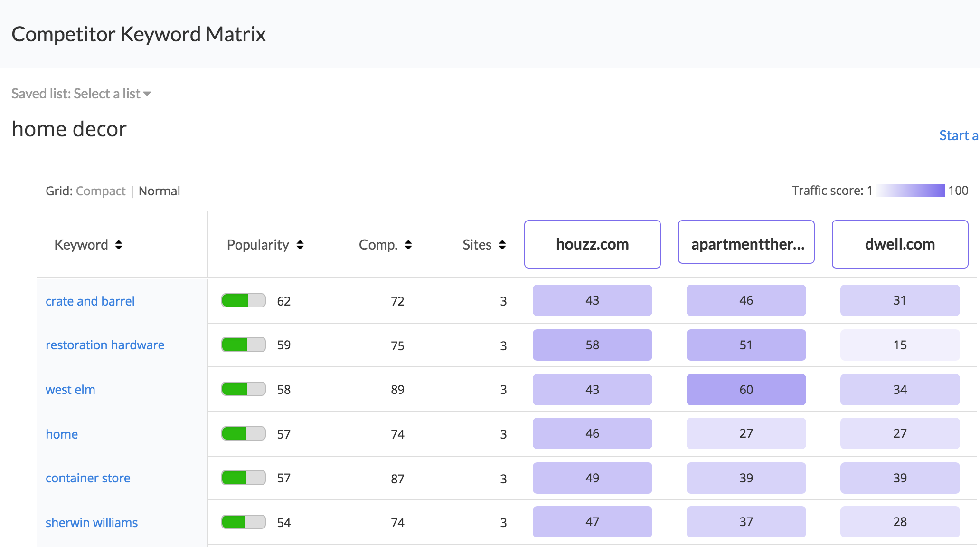Select dwell.com score 27 for home

point(900,433)
